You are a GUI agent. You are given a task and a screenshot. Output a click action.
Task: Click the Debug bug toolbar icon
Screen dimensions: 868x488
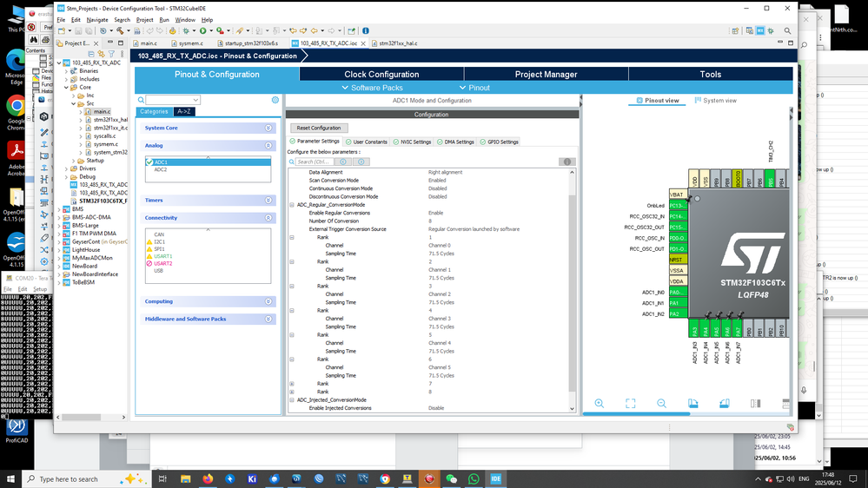186,31
